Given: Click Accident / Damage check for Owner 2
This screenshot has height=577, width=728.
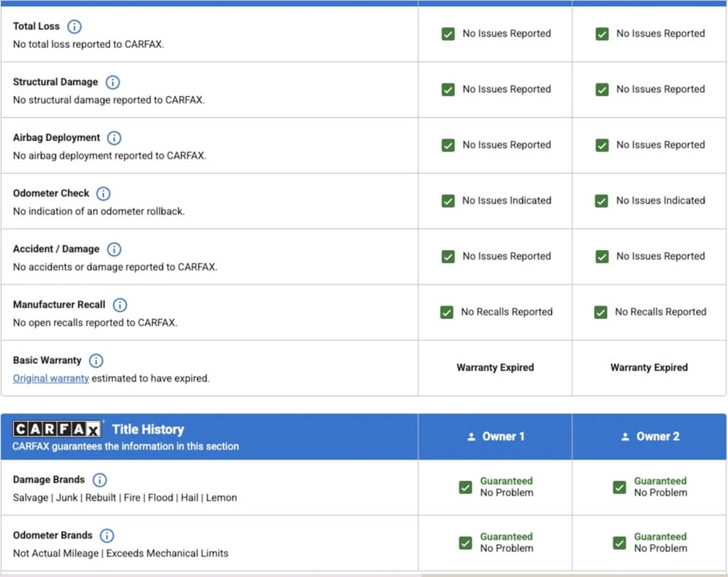Looking at the screenshot, I should 602,256.
